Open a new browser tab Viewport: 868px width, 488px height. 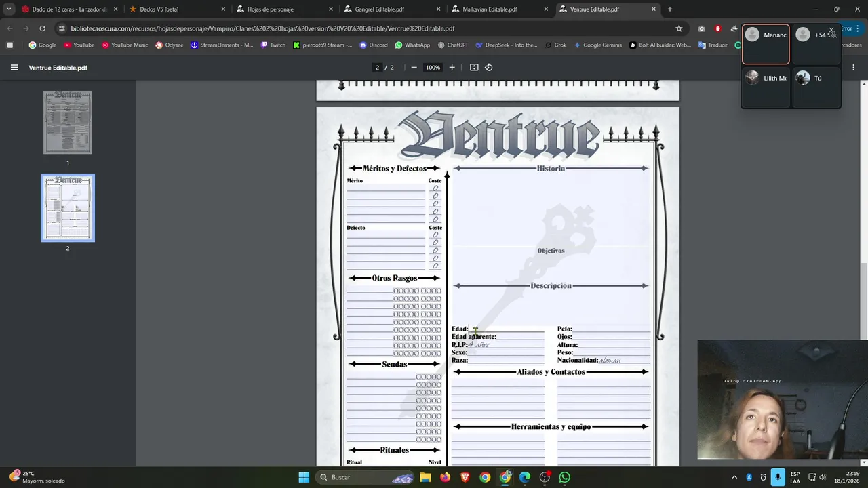pyautogui.click(x=670, y=9)
